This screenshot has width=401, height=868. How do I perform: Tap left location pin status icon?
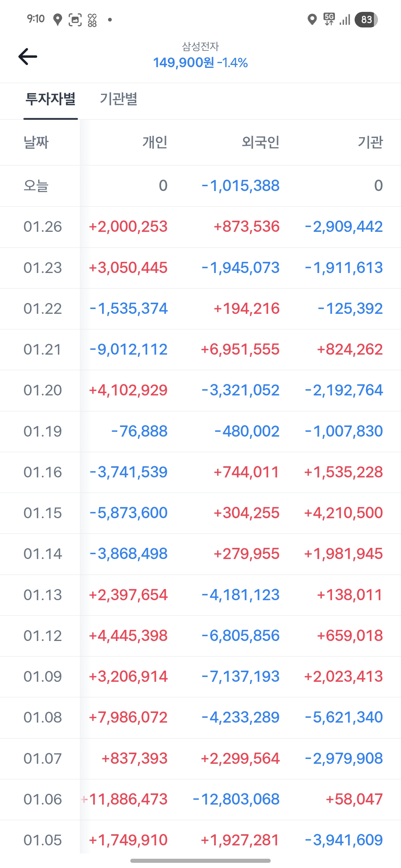click(x=57, y=20)
